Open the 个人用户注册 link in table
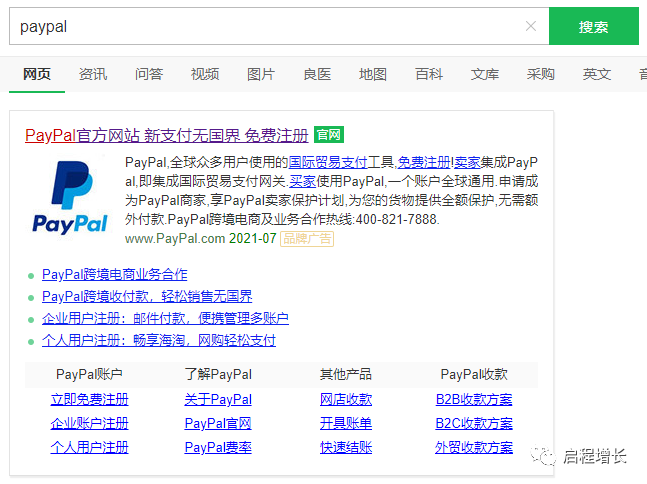The height and width of the screenshot is (484, 647). 90,447
